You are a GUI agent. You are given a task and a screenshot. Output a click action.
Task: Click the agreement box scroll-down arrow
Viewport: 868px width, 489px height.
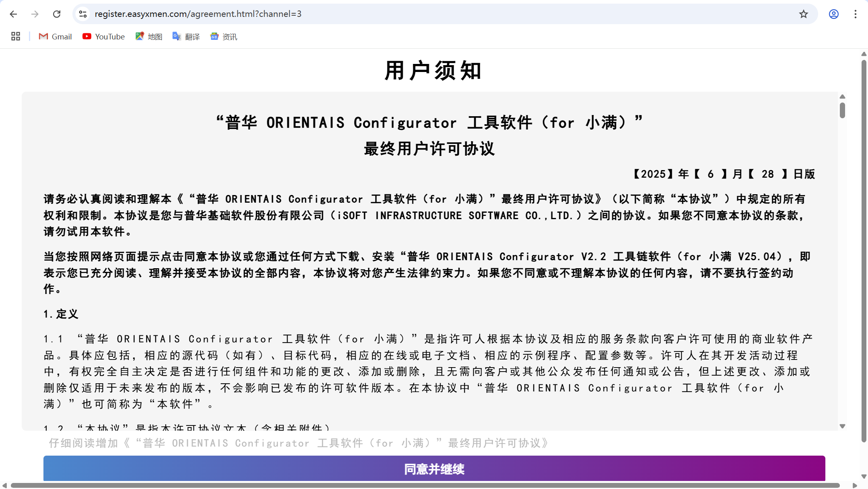pos(842,426)
